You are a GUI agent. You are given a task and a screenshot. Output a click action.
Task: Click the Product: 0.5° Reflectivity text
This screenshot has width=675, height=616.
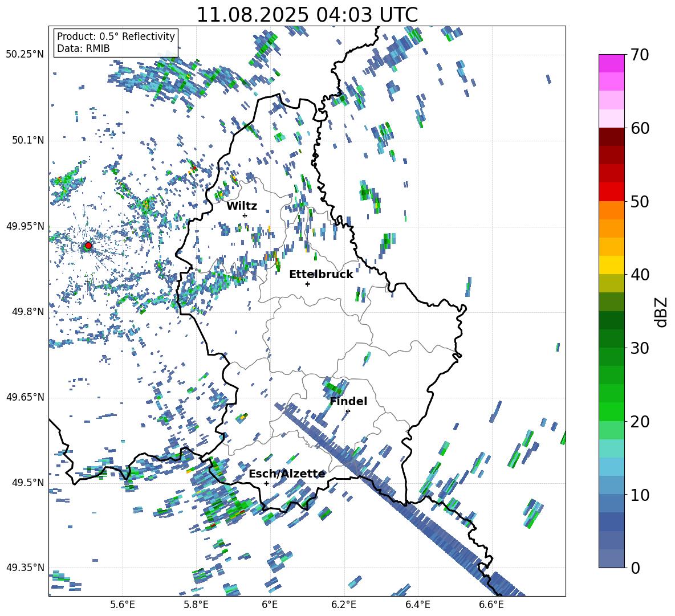pos(116,36)
